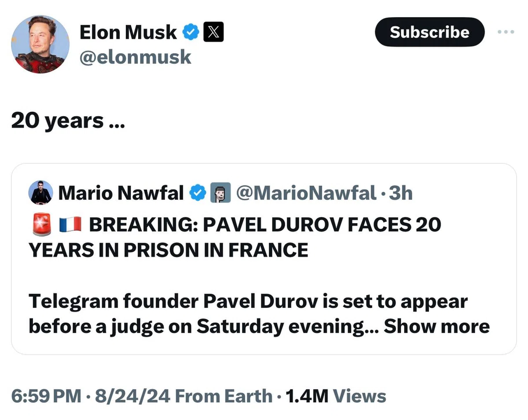Click the Mario Nawfal name in quote

[121, 193]
